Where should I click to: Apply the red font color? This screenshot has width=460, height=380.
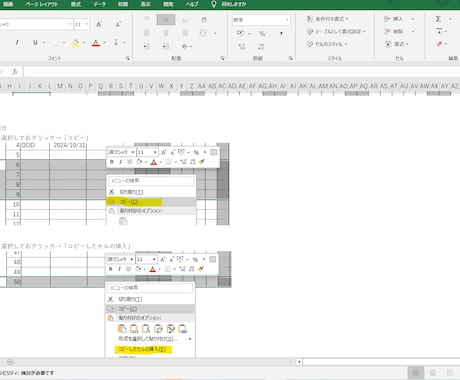click(x=96, y=43)
